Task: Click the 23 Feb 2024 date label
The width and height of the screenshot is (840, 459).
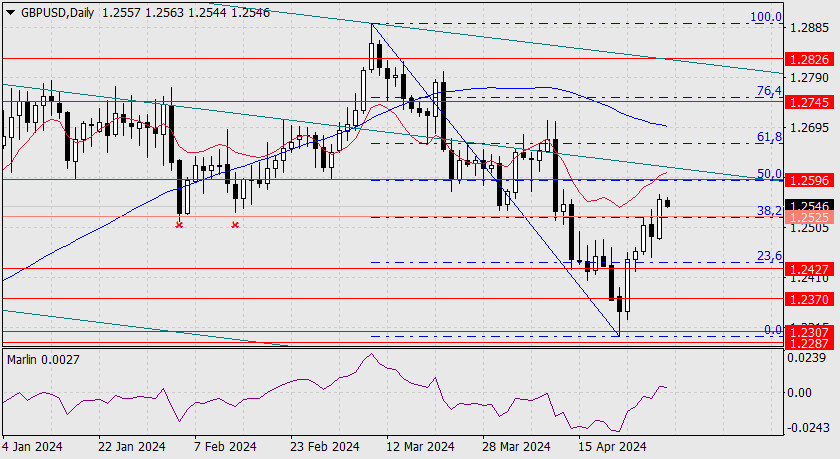Action: [325, 446]
